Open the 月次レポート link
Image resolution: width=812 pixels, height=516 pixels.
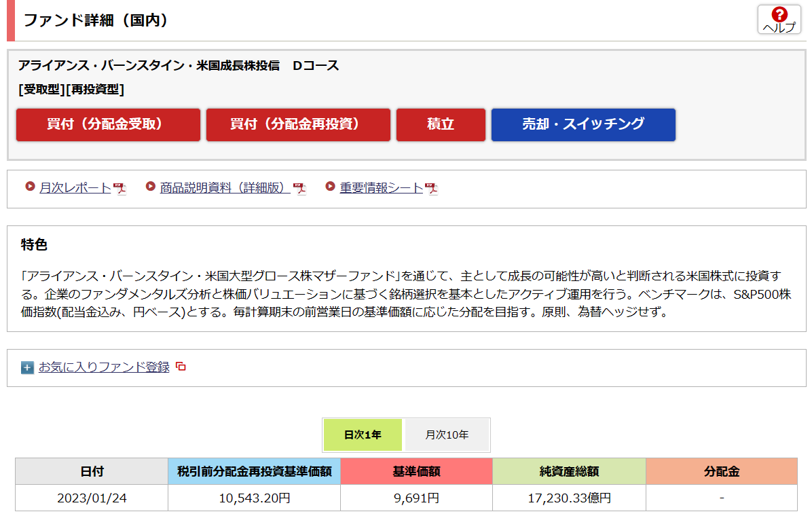pos(75,187)
